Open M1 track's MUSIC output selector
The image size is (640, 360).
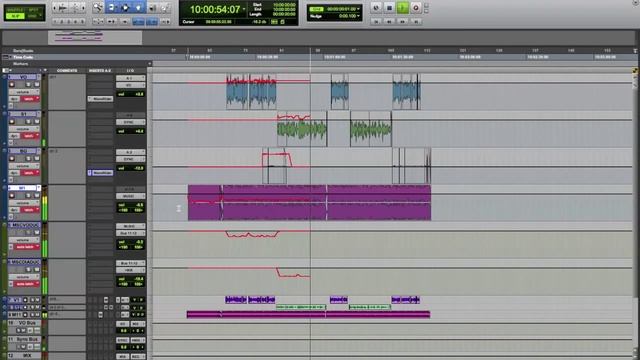click(x=131, y=196)
